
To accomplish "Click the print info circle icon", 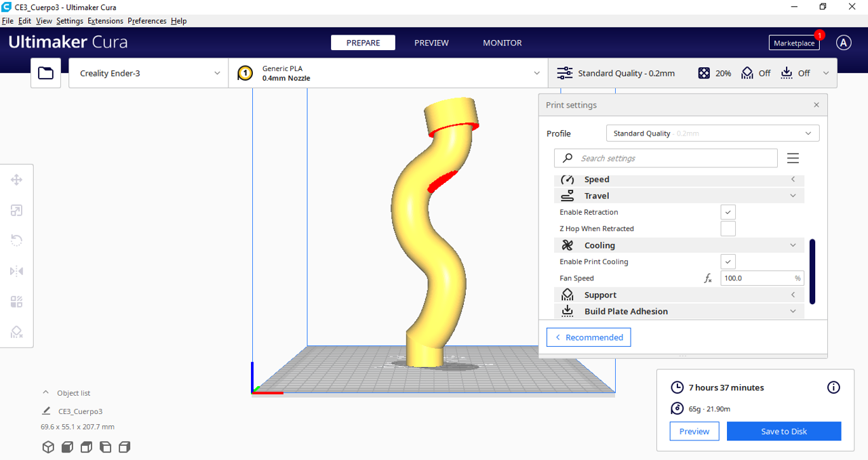I will point(833,388).
